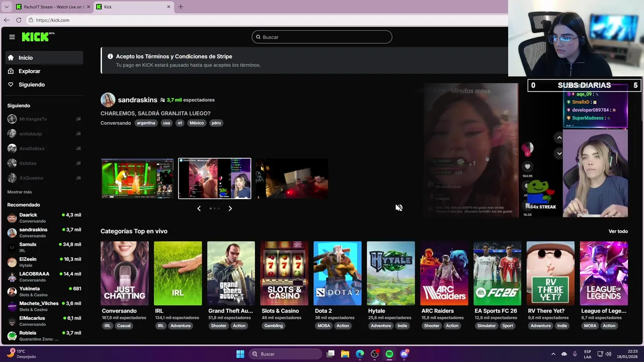Screen dimensions: 644x362
Task: Expand Mostrar más in following list
Action: click(20, 192)
